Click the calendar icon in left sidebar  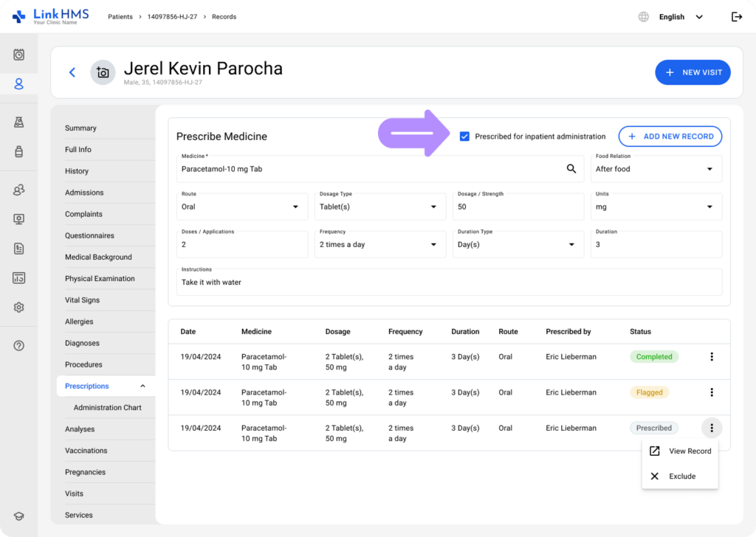pos(19,55)
